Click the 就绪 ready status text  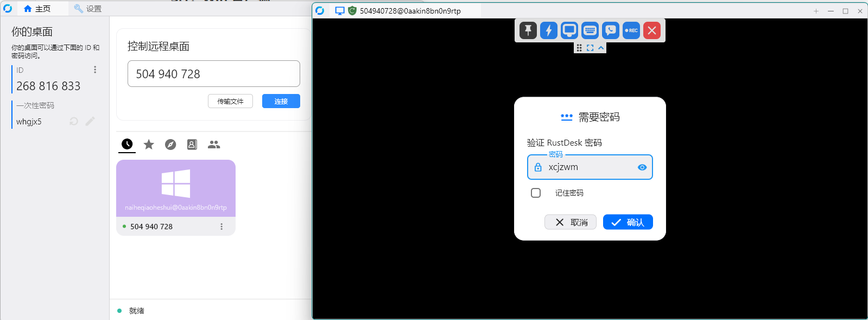pyautogui.click(x=137, y=311)
